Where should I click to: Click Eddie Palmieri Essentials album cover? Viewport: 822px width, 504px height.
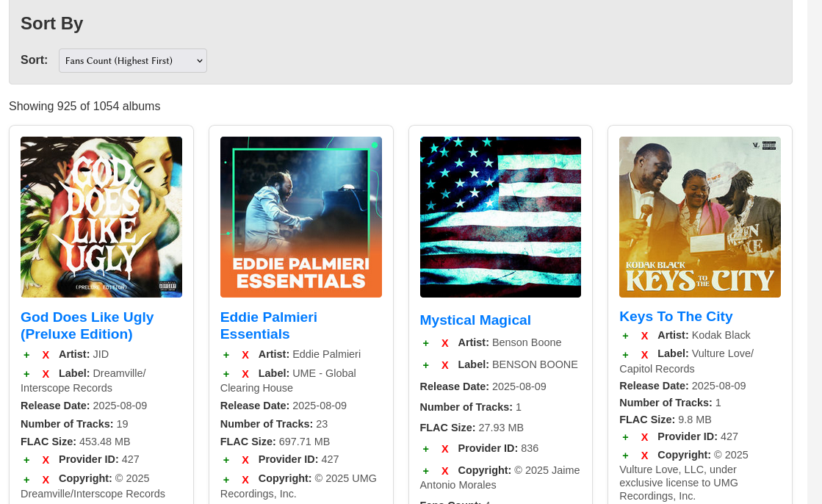coord(301,217)
